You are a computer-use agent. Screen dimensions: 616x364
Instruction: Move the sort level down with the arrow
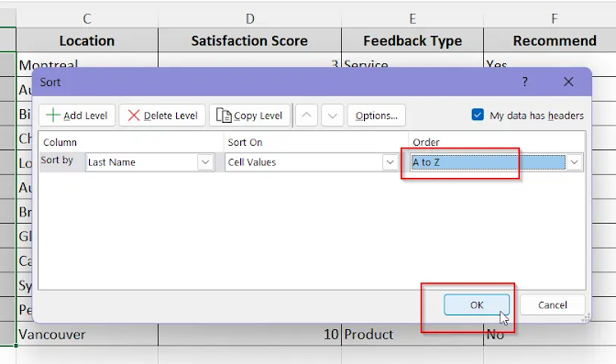[333, 116]
